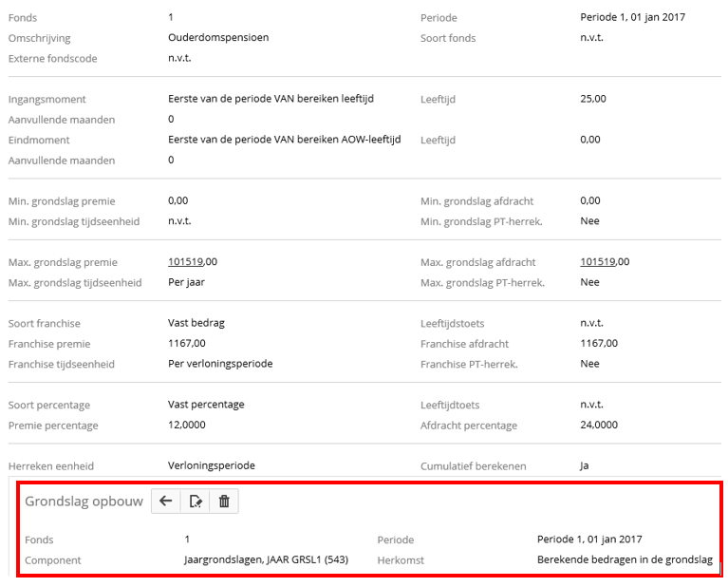728x587 pixels.
Task: Click the back arrow in Grondslag opbouw
Action: pyautogui.click(x=166, y=502)
